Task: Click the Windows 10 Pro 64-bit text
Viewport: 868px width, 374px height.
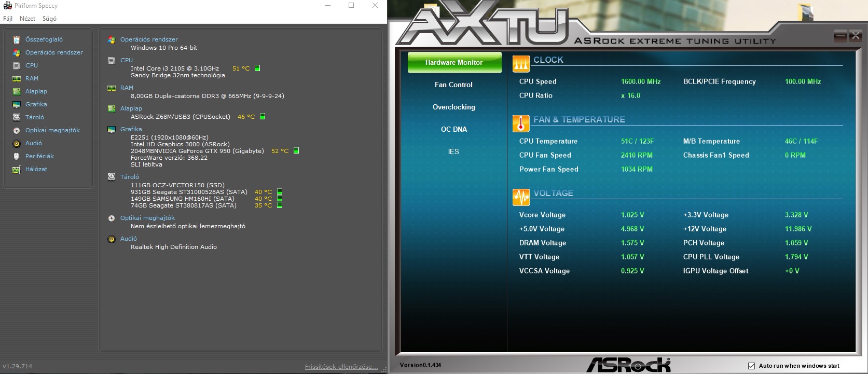Action: (164, 48)
